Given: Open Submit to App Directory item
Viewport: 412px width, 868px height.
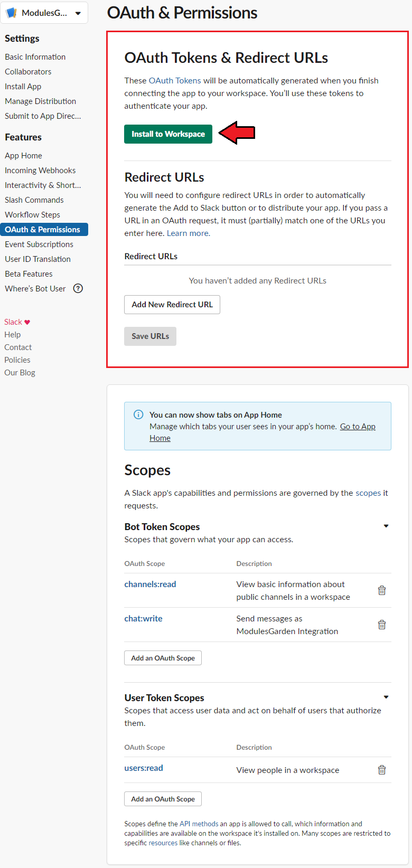Looking at the screenshot, I should (x=43, y=116).
